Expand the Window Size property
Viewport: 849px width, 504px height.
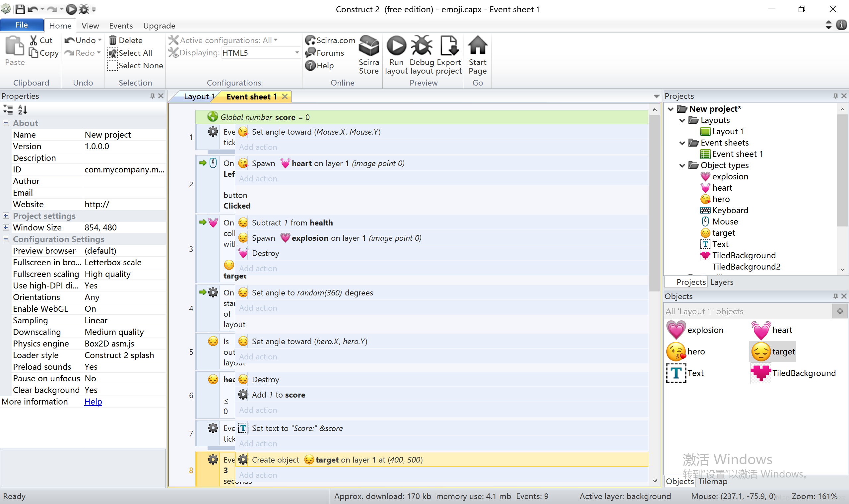[6, 227]
